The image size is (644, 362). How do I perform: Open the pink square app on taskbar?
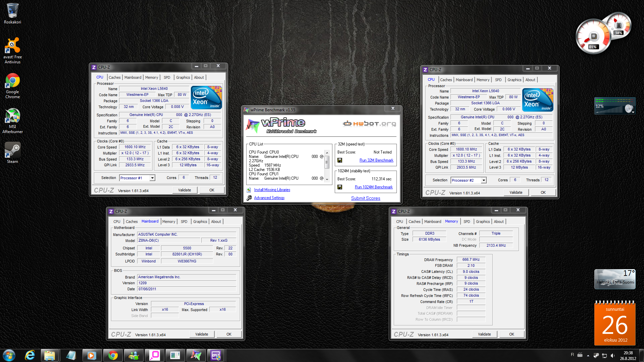coord(154,355)
